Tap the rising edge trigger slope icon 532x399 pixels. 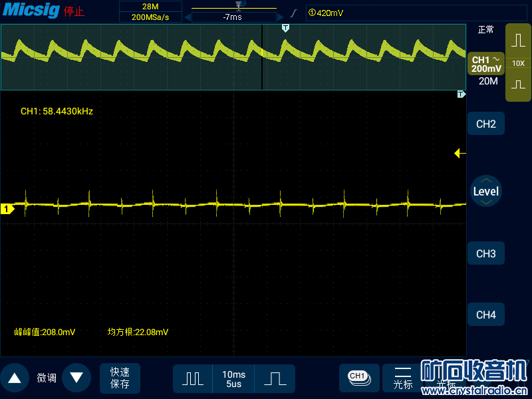[293, 13]
